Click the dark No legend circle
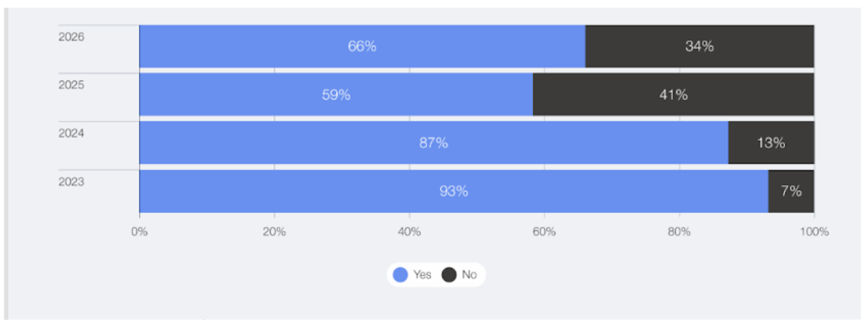This screenshot has width=868, height=327. click(449, 275)
